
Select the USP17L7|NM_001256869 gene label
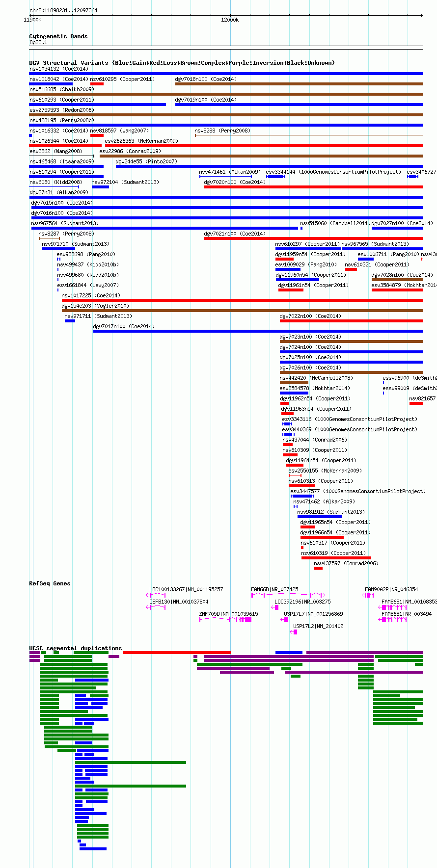coord(313,614)
